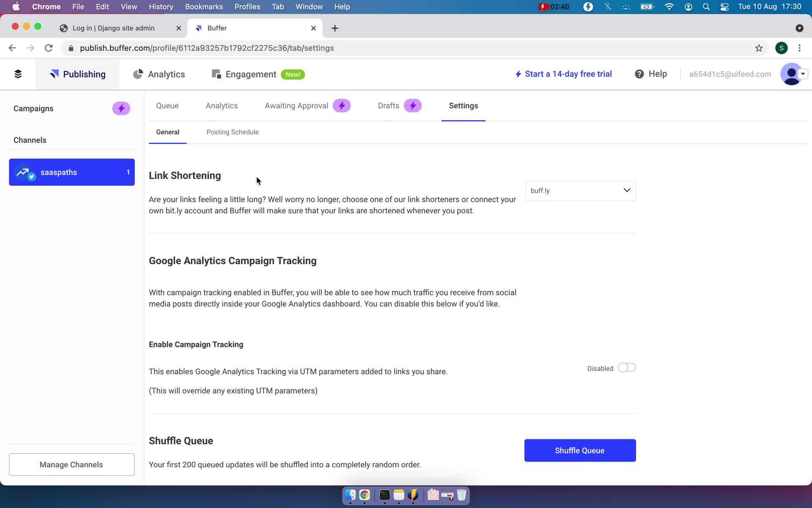This screenshot has width=812, height=508.
Task: Open Chrome three-dot menu
Action: pos(799,48)
